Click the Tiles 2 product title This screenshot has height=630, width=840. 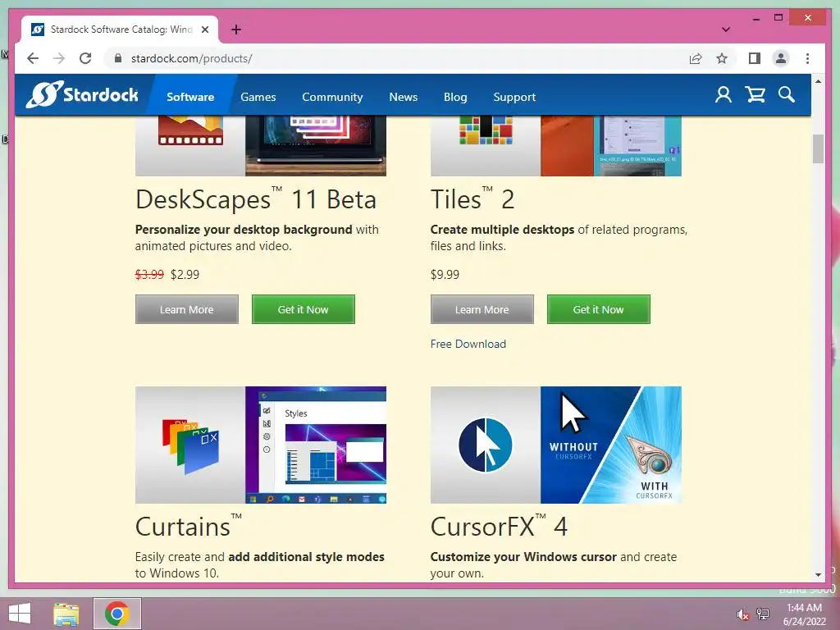click(x=472, y=199)
